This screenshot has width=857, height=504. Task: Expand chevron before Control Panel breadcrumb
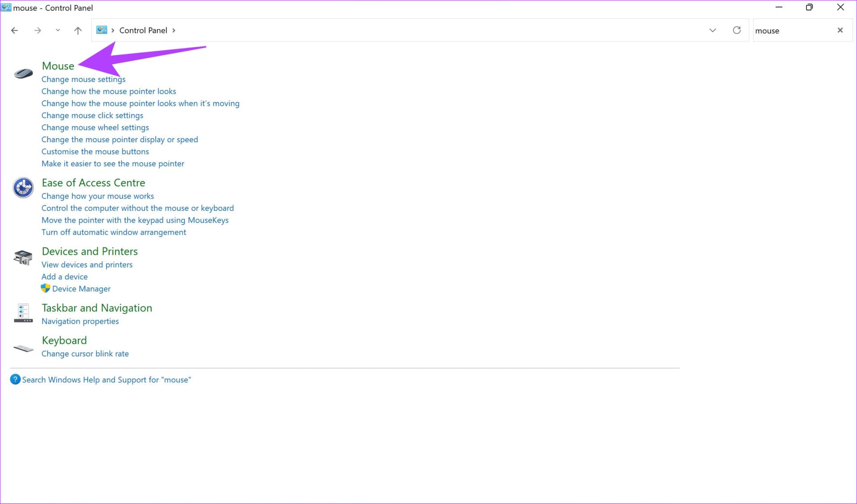(113, 30)
